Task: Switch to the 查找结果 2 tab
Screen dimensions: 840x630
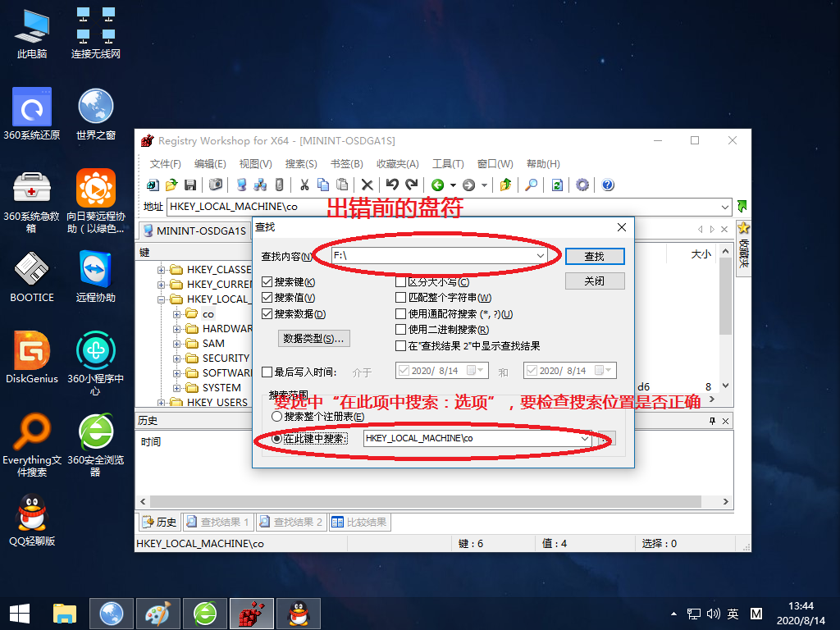Action: tap(291, 522)
